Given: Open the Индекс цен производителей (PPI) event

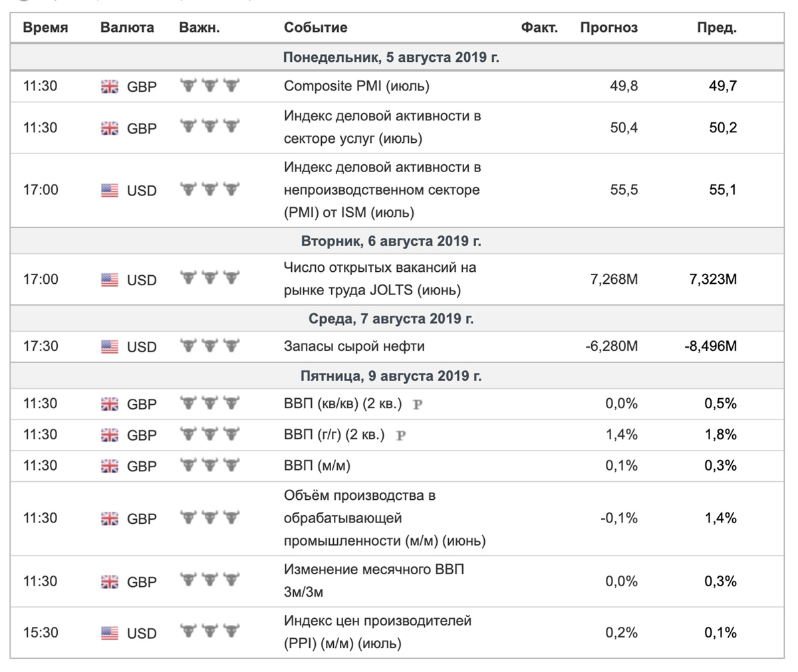Looking at the screenshot, I should tap(377, 632).
